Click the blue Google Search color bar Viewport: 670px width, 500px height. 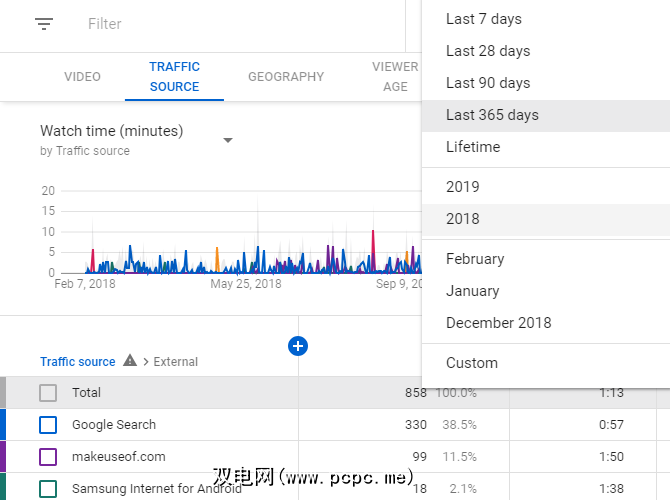tap(3, 425)
